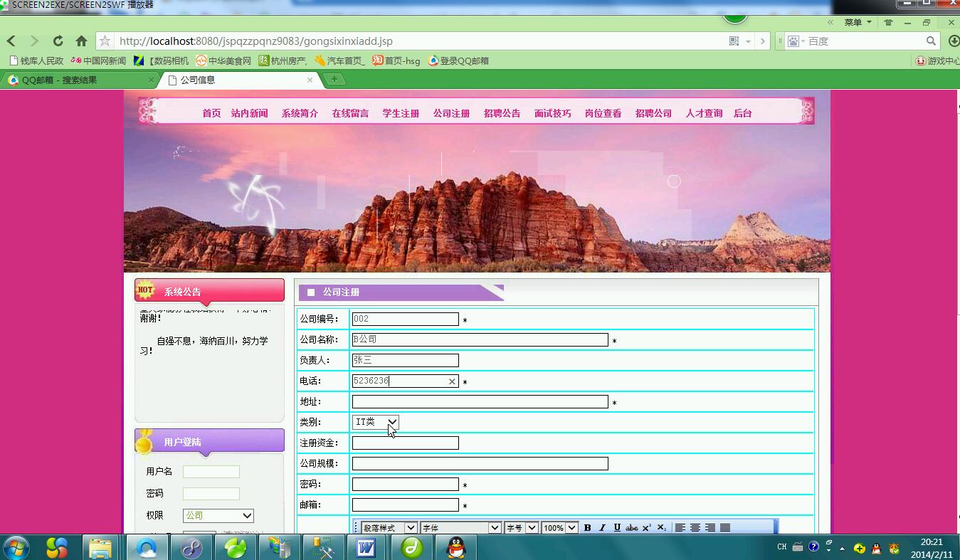Open the 招聘公司 navigation link
Viewport: 960px width, 560px height.
(653, 113)
